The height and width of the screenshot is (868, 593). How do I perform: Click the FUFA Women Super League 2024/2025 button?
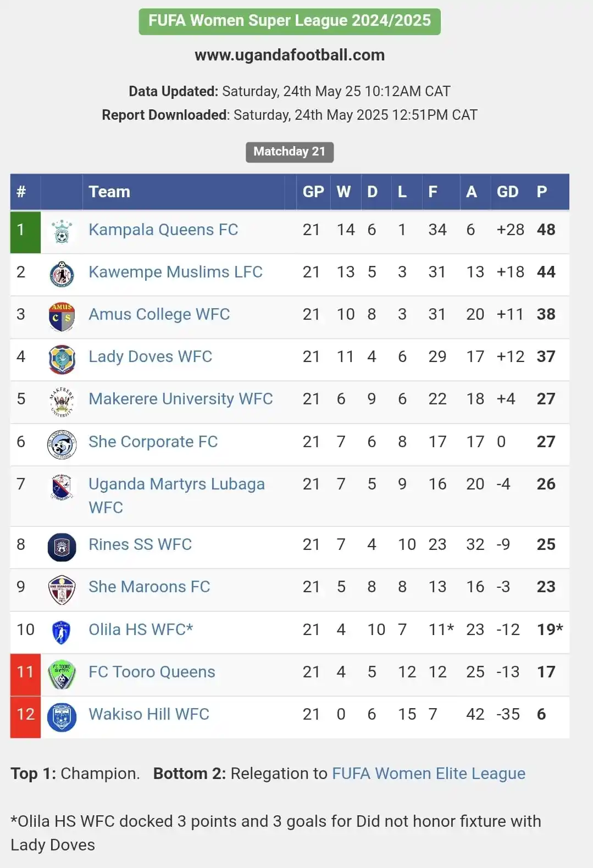[290, 21]
